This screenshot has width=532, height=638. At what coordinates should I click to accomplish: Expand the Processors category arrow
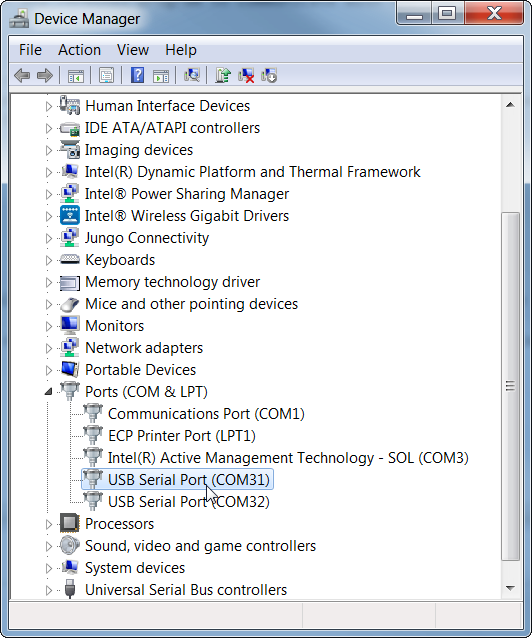coord(48,524)
